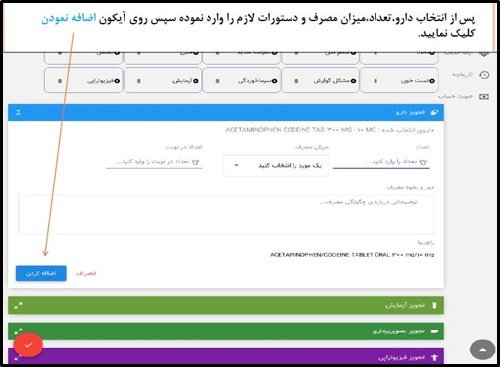Open the صورت حساب invoice sidebar item
The width and height of the screenshot is (500, 367).
[x=463, y=97]
